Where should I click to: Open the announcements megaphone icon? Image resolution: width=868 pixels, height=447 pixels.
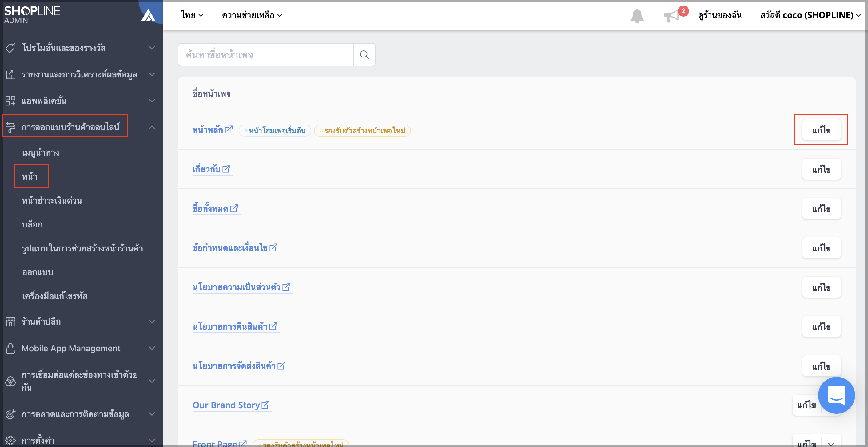tap(671, 16)
